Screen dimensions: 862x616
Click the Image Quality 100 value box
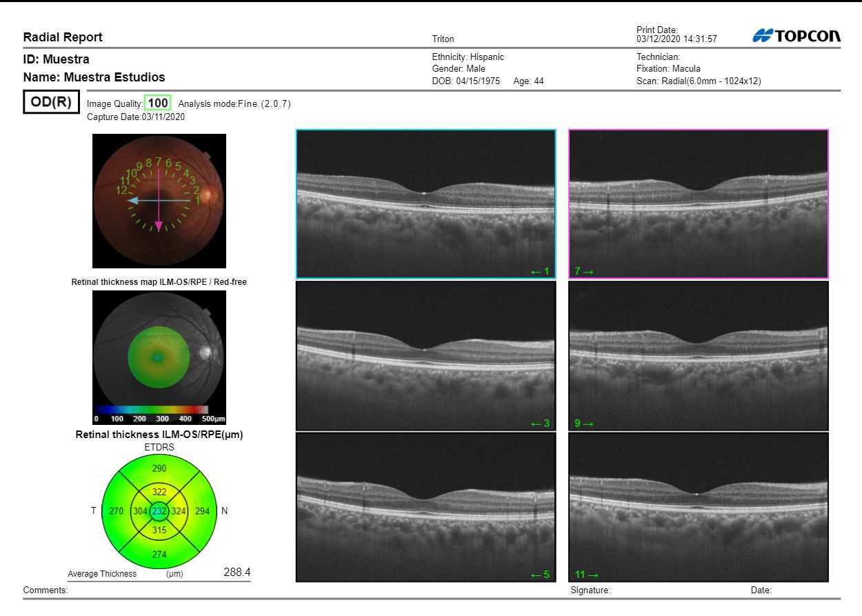coord(158,103)
